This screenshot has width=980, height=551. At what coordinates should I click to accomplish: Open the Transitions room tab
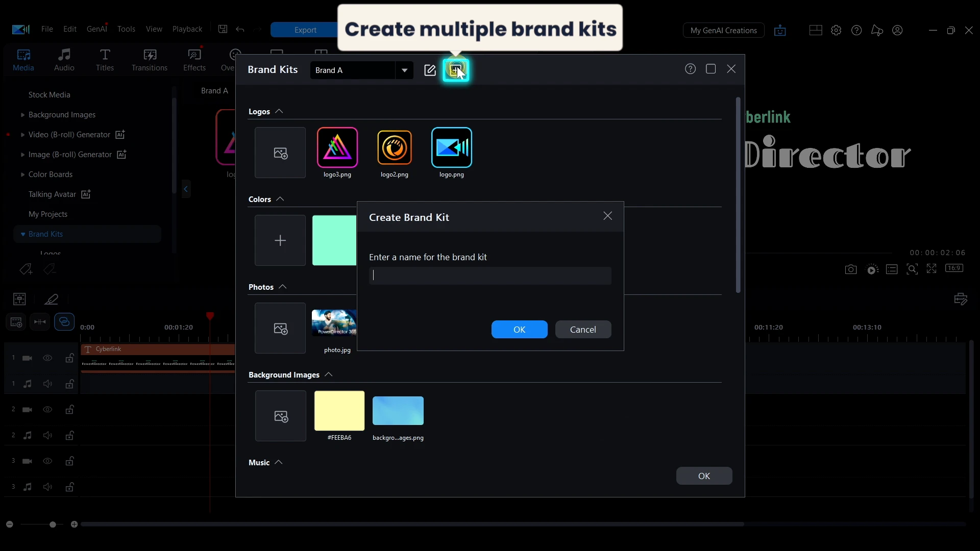click(150, 60)
